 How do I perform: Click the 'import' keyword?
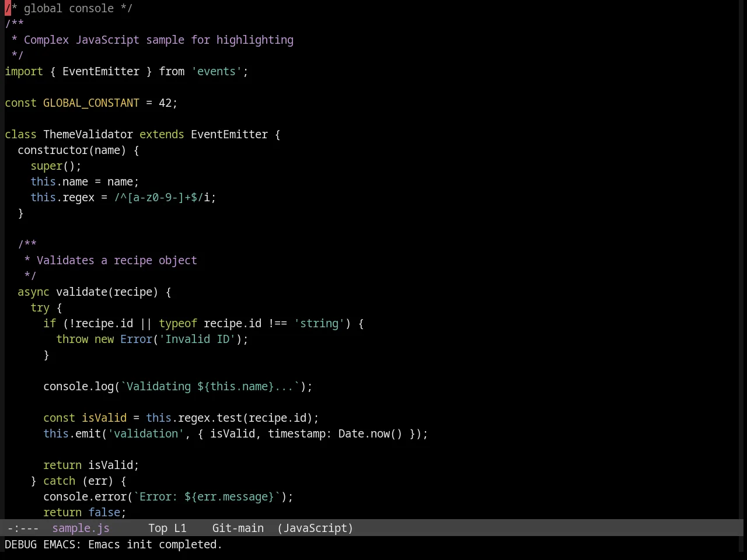point(24,71)
